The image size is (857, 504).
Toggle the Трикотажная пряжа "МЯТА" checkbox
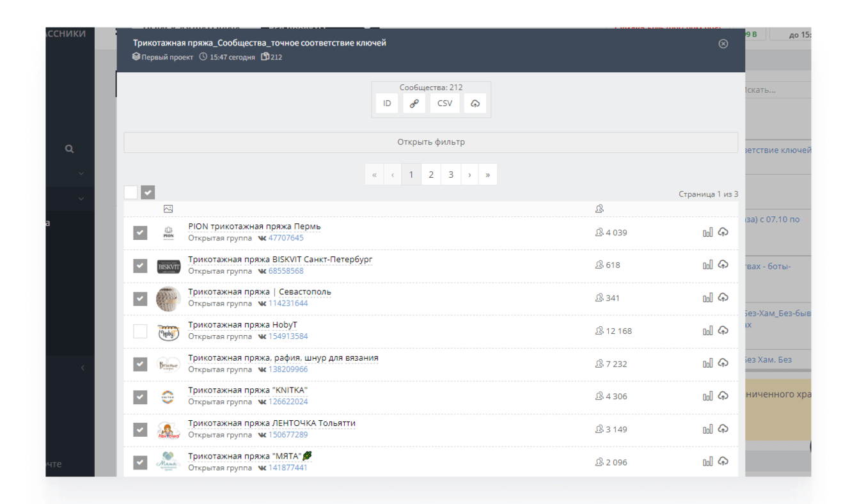(140, 462)
